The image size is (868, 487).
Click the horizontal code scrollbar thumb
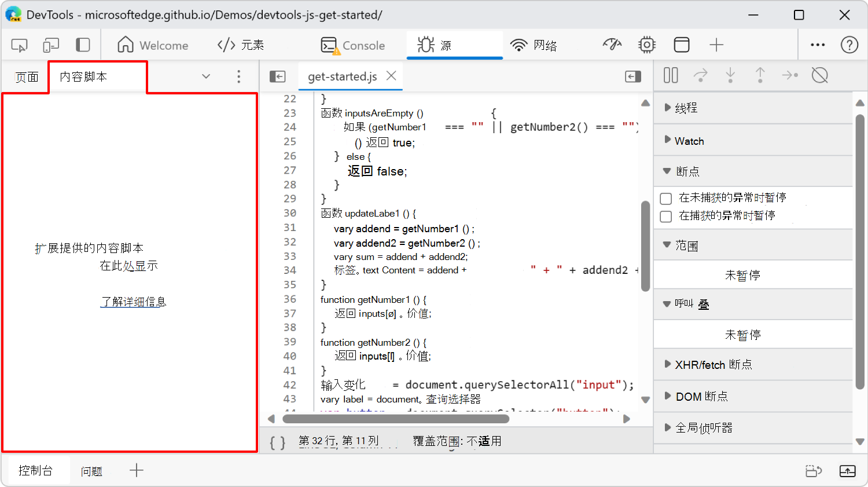(396, 419)
